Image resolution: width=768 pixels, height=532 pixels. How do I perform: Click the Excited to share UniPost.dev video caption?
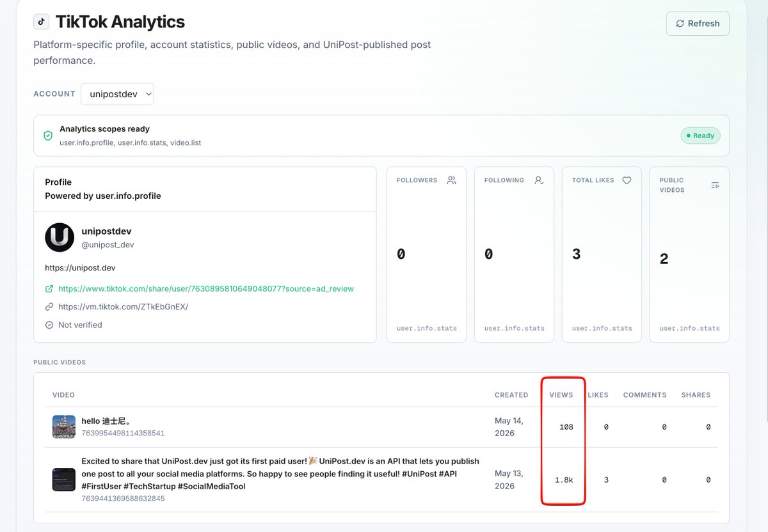coord(280,474)
